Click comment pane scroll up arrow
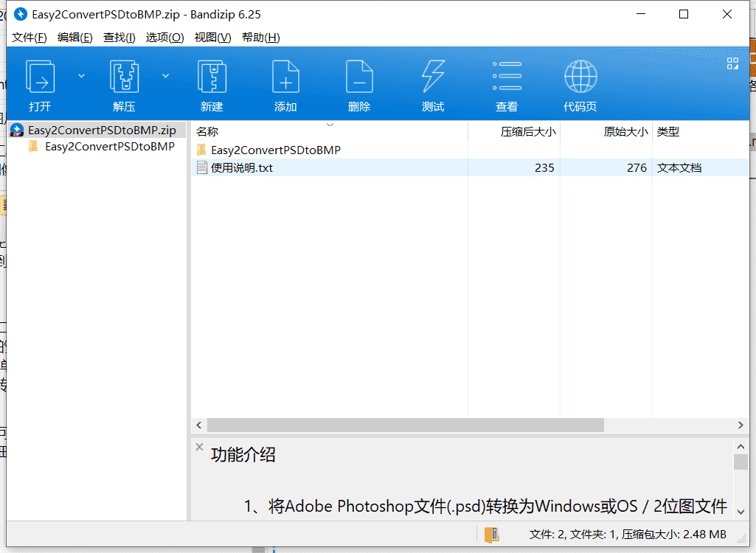756x553 pixels. coord(741,447)
